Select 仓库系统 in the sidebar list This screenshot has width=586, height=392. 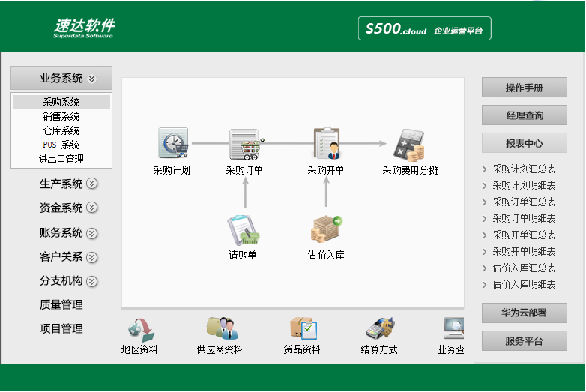pyautogui.click(x=61, y=130)
